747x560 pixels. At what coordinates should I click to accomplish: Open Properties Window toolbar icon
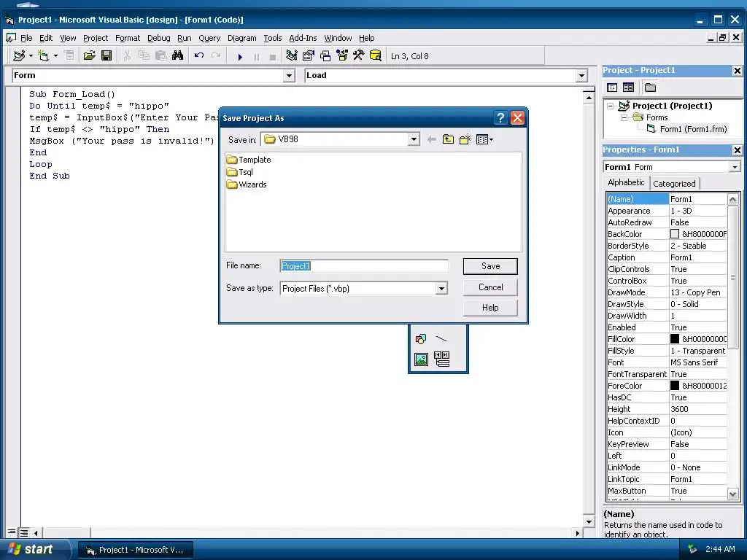coord(309,55)
